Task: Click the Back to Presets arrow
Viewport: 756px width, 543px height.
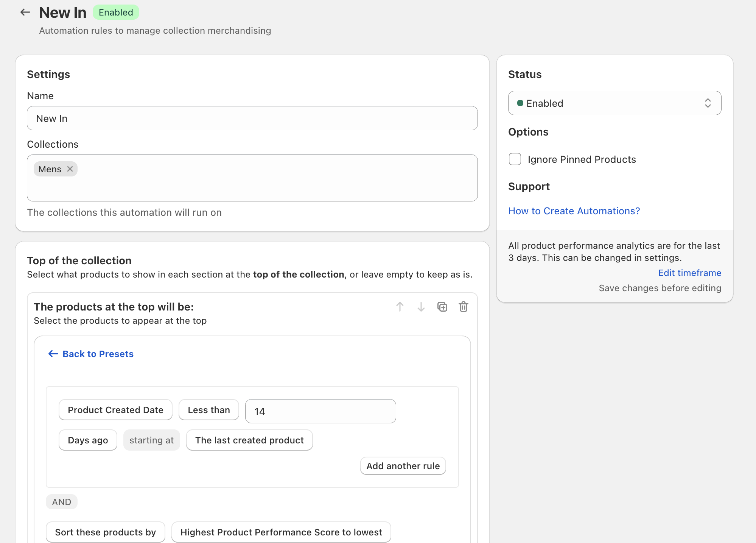Action: 53,354
